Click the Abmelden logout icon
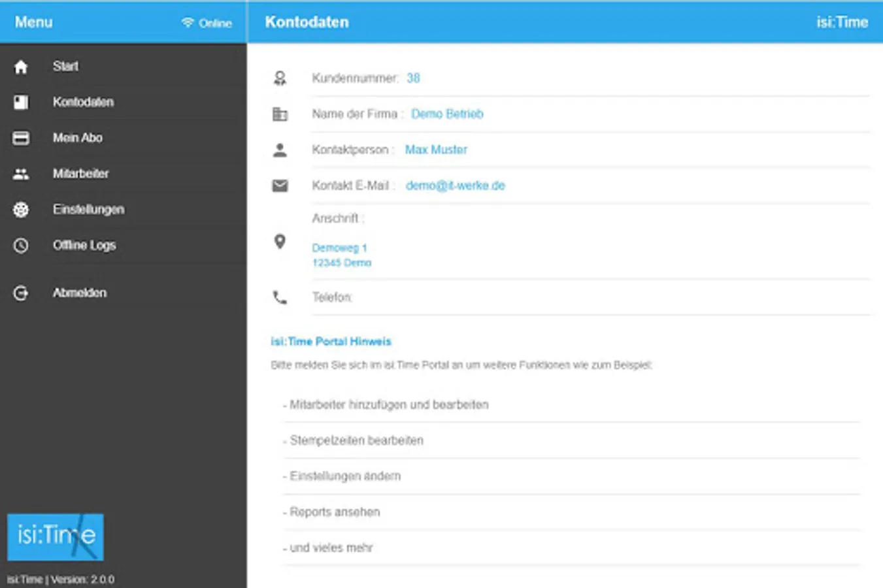 click(21, 293)
